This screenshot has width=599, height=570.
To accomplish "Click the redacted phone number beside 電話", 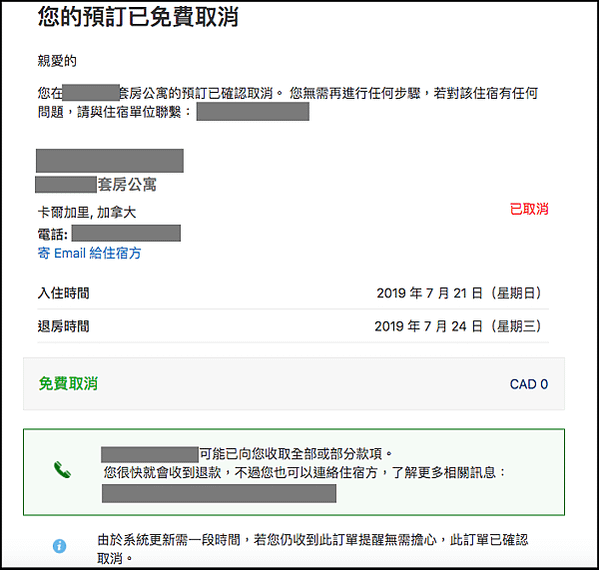I will [126, 233].
